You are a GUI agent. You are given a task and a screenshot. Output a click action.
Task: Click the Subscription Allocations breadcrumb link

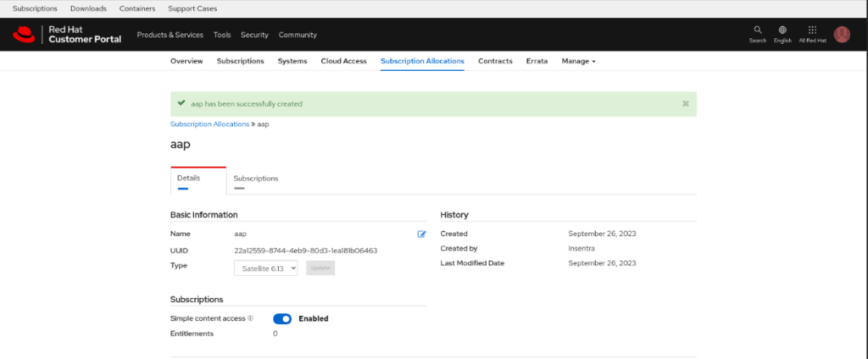(x=210, y=124)
